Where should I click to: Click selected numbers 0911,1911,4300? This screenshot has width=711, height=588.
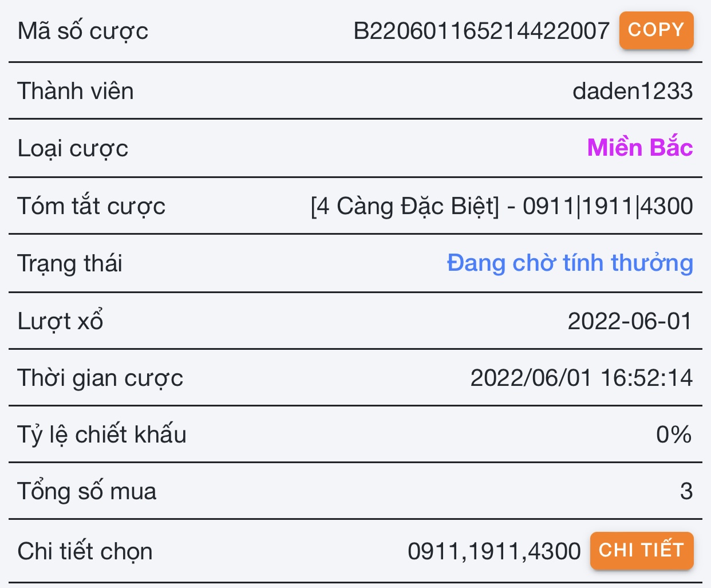[494, 551]
